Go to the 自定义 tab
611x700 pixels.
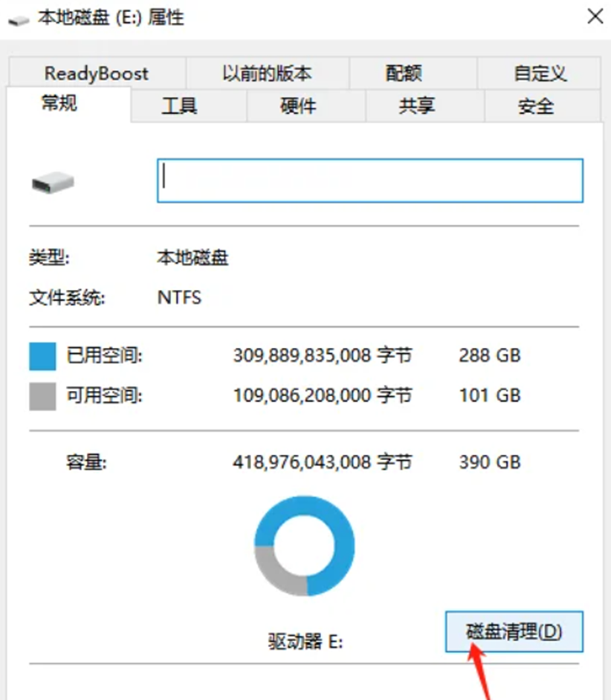click(540, 73)
